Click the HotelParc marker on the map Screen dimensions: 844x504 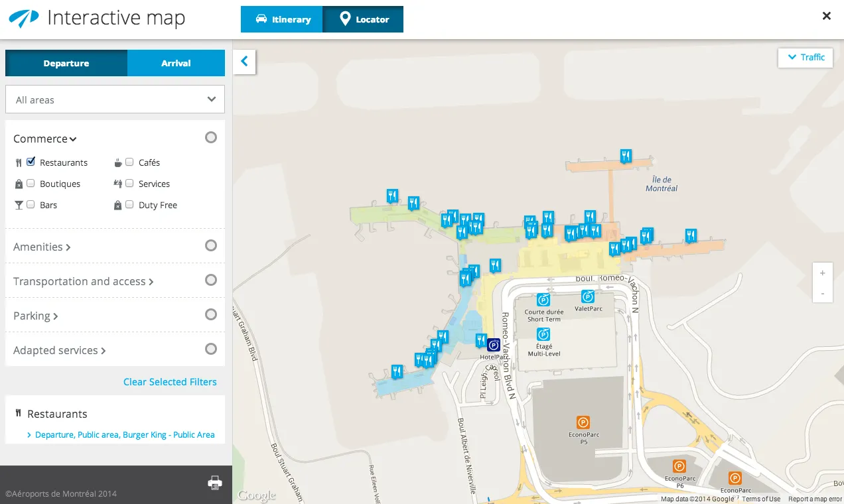(x=493, y=345)
